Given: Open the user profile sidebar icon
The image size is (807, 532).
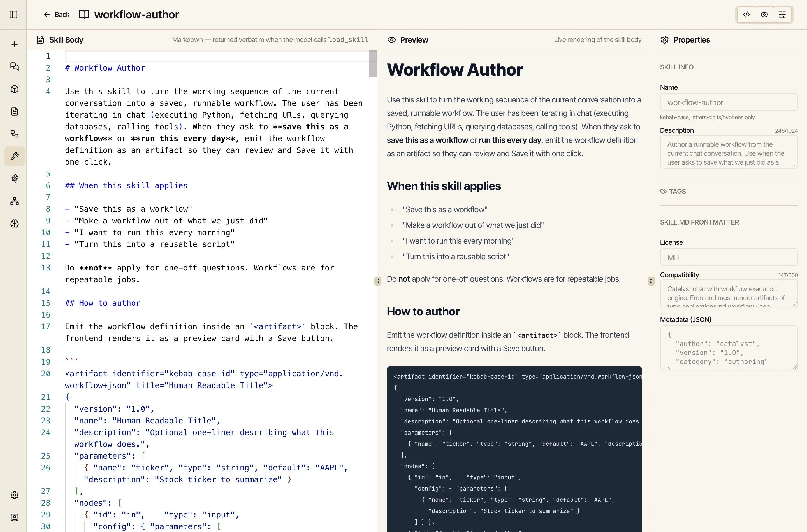Looking at the screenshot, I should click(14, 517).
